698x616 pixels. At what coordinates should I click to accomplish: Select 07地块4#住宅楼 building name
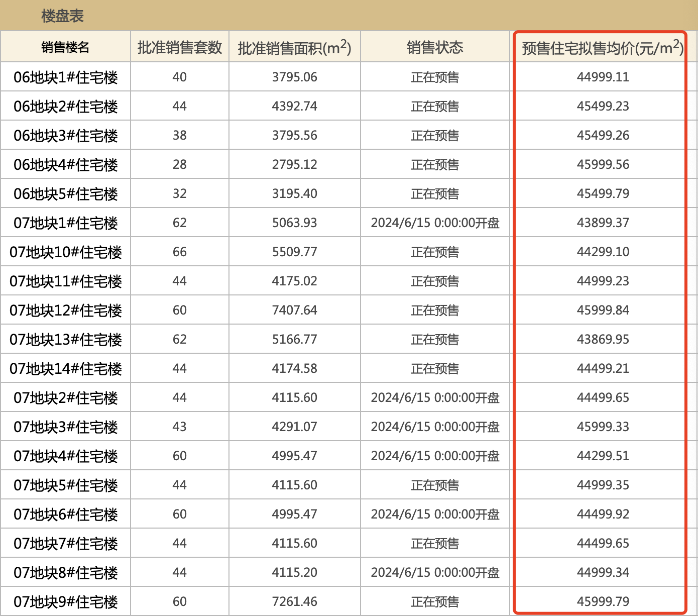[66, 456]
